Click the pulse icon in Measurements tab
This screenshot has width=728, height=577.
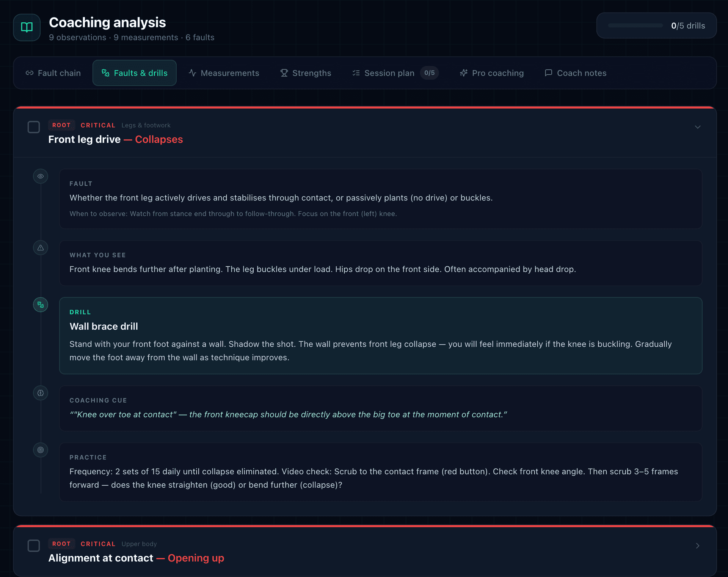(193, 73)
